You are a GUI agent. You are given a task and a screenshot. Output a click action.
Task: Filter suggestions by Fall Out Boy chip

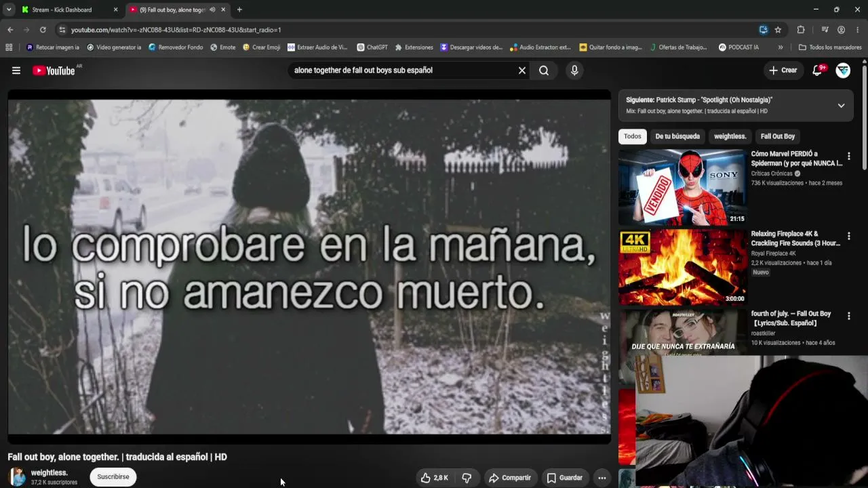tap(778, 136)
